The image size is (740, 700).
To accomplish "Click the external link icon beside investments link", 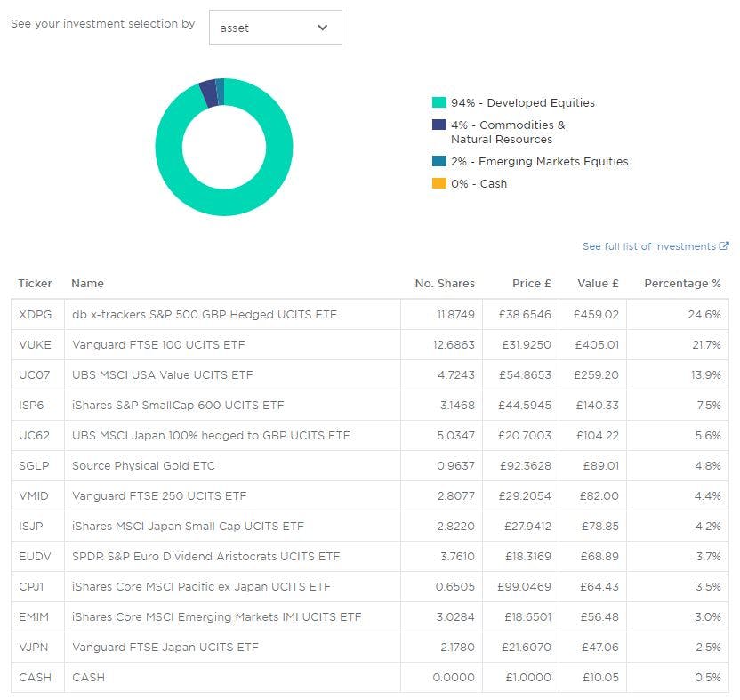I will pyautogui.click(x=724, y=246).
